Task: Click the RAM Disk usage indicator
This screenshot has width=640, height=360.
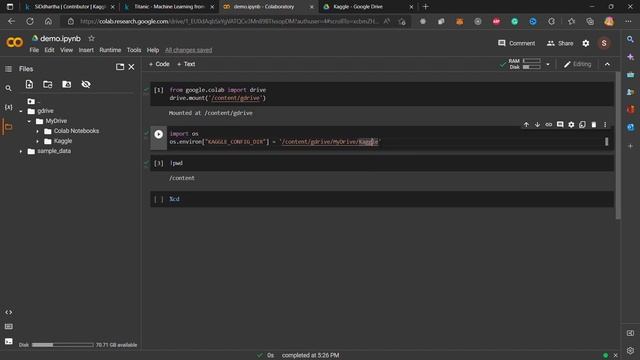Action: [524, 64]
